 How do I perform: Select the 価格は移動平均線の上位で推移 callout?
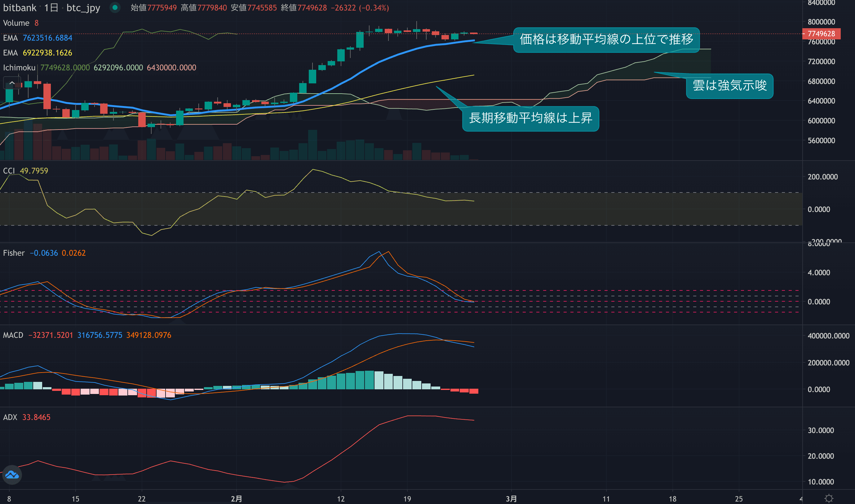click(606, 40)
